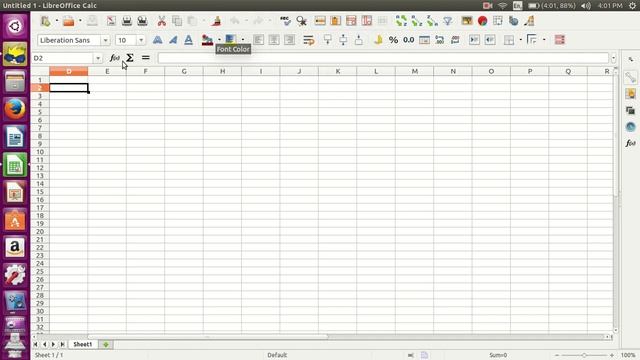Toggle the AutoFilter funnel
The width and height of the screenshot is (640, 360).
point(448,21)
